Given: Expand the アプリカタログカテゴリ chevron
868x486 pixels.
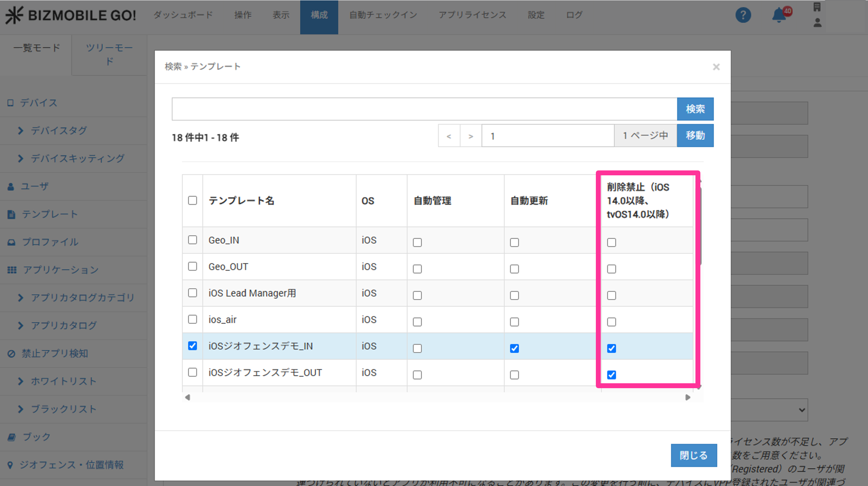Looking at the screenshot, I should pos(20,297).
